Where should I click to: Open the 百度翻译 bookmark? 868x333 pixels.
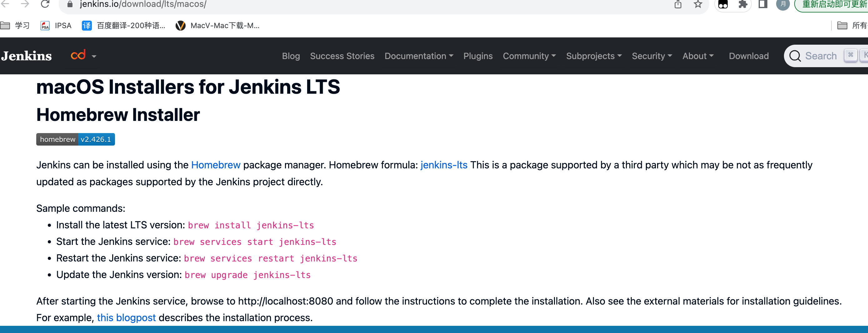[x=124, y=26]
